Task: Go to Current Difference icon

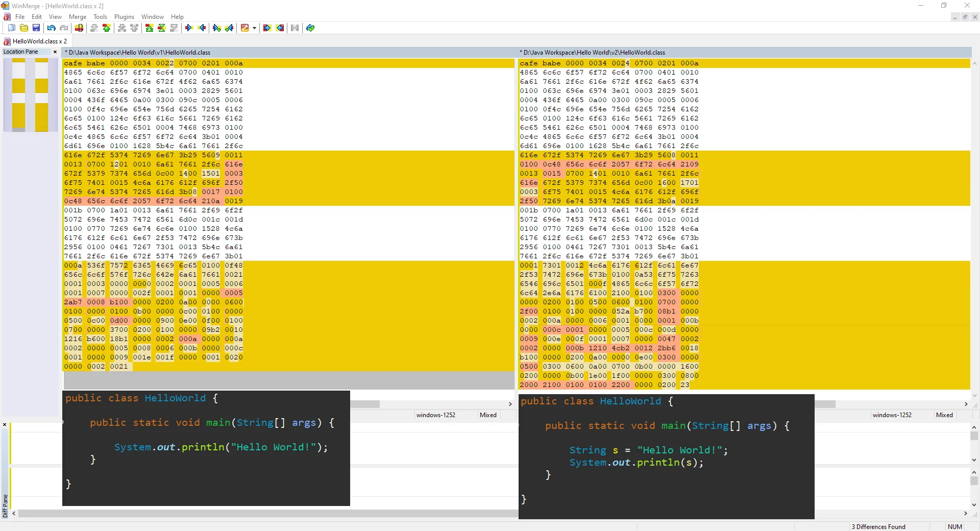Action: point(161,28)
